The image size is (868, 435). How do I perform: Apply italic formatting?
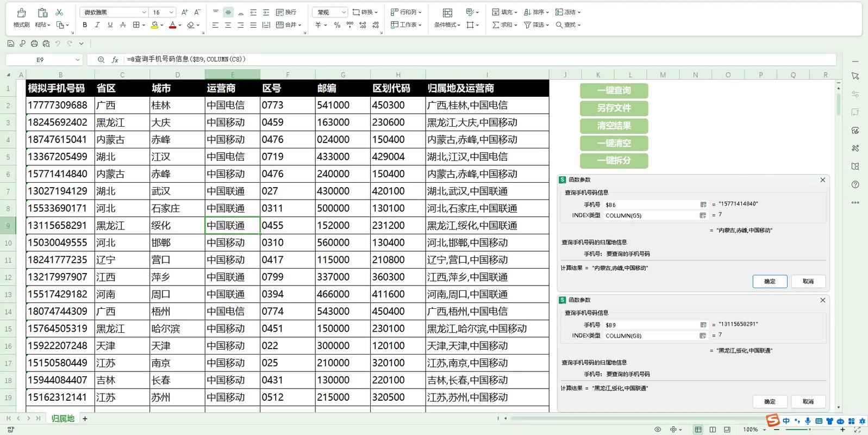pyautogui.click(x=97, y=25)
